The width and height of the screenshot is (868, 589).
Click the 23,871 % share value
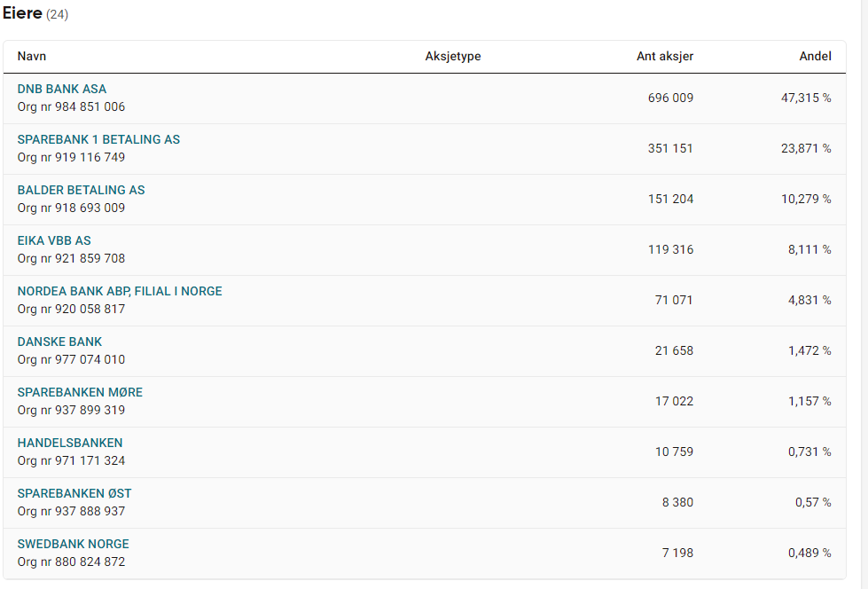pyautogui.click(x=806, y=148)
